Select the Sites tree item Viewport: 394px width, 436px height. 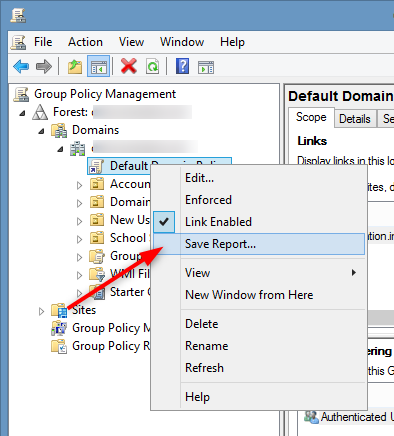click(84, 310)
